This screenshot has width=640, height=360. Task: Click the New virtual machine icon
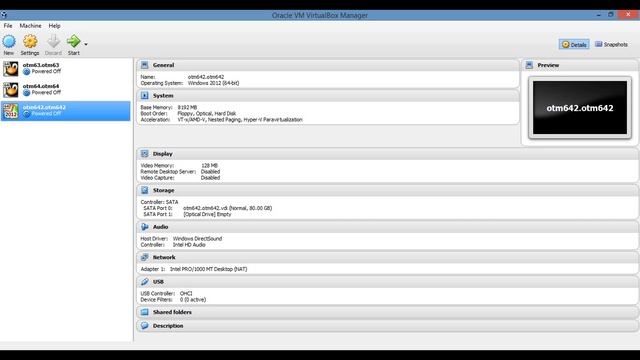tap(9, 41)
